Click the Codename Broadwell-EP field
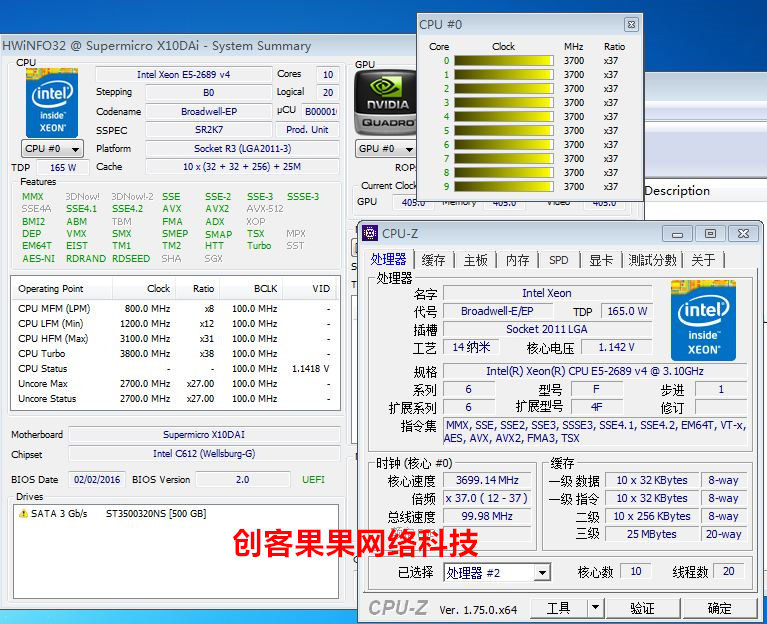 tap(208, 111)
